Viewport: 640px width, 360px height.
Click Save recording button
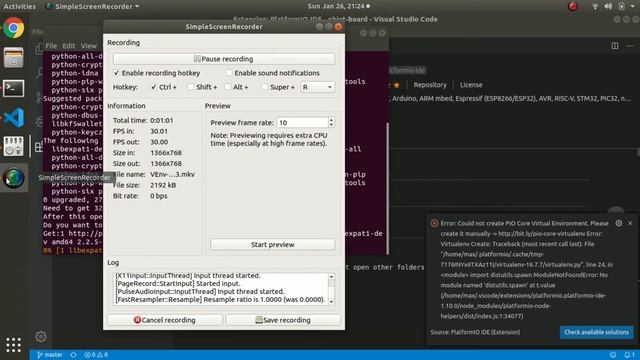click(x=283, y=320)
